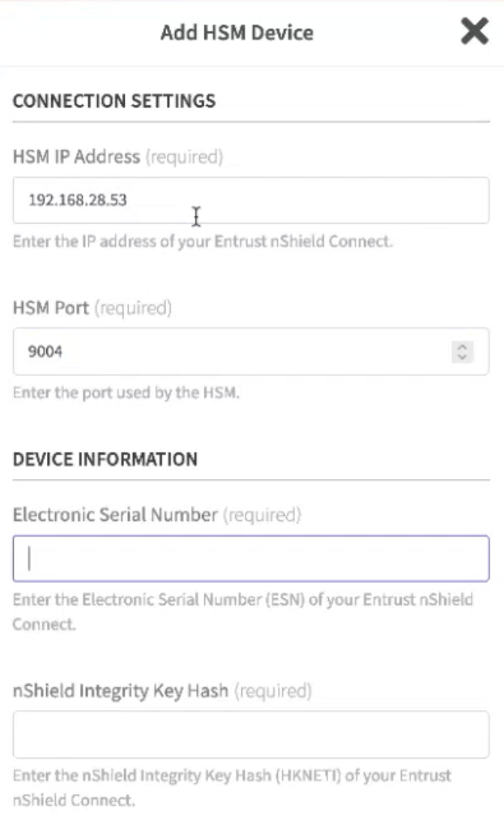Click the nShield Integrity Key Hash field
The height and width of the screenshot is (838, 504).
pos(250,734)
